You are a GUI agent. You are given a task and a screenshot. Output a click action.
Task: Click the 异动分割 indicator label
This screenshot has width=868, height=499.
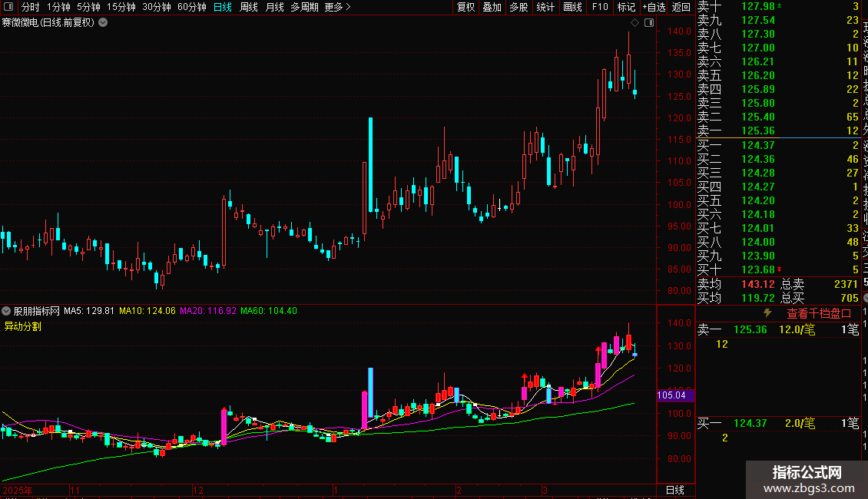(x=23, y=326)
